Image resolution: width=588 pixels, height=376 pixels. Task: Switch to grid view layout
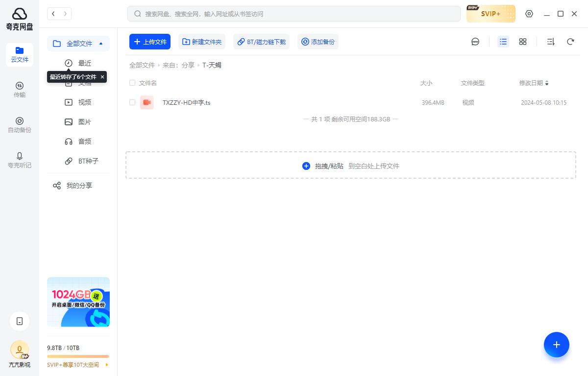(523, 42)
